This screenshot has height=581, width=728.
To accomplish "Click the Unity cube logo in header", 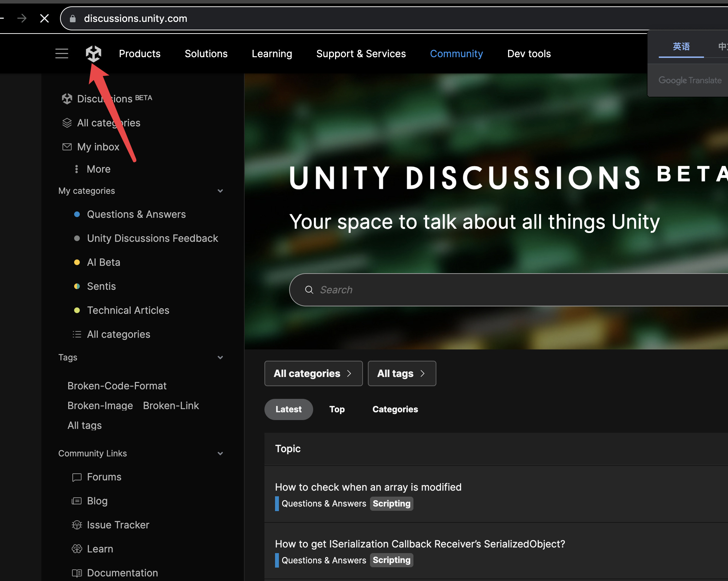I will click(x=94, y=54).
